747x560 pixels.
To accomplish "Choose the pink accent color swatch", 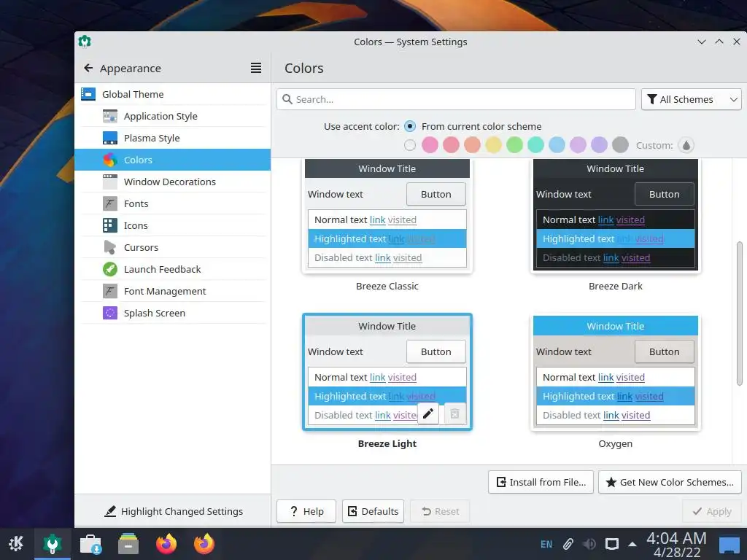I will pos(430,145).
